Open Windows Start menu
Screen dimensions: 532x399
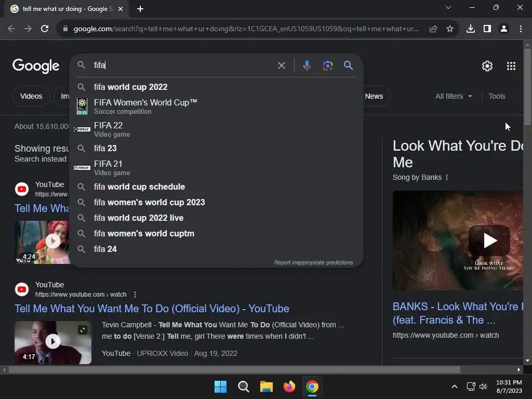[x=220, y=387]
